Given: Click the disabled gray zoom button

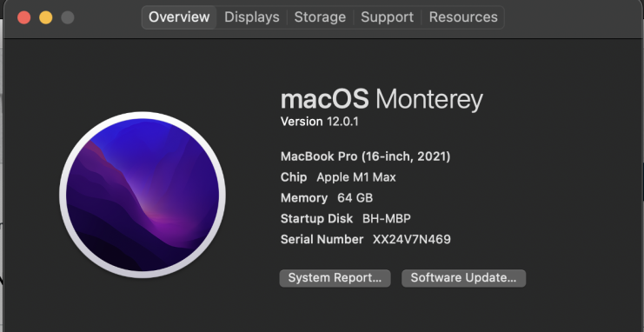Looking at the screenshot, I should [68, 17].
